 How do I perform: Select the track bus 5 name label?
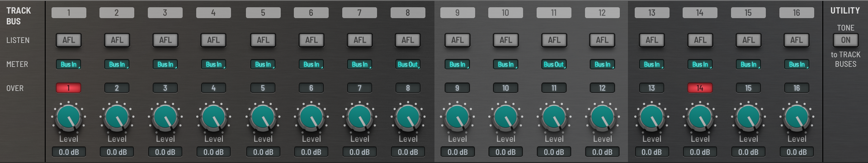point(263,13)
